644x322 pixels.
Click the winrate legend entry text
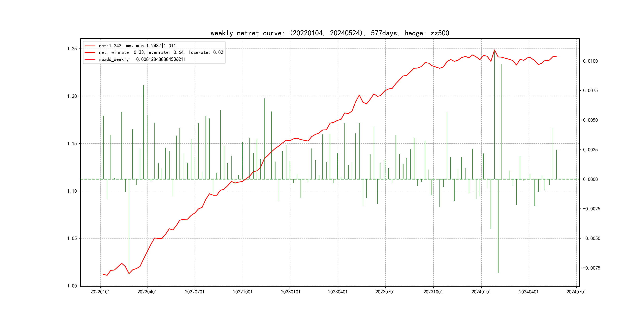(161, 52)
